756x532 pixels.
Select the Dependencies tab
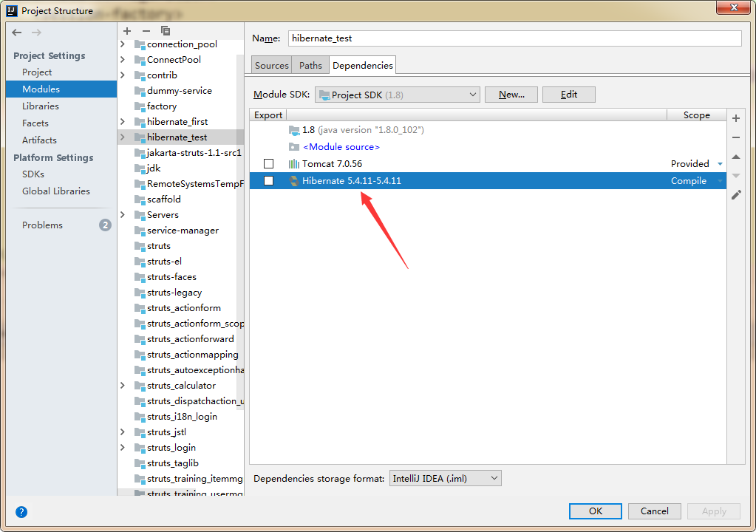[x=363, y=66]
